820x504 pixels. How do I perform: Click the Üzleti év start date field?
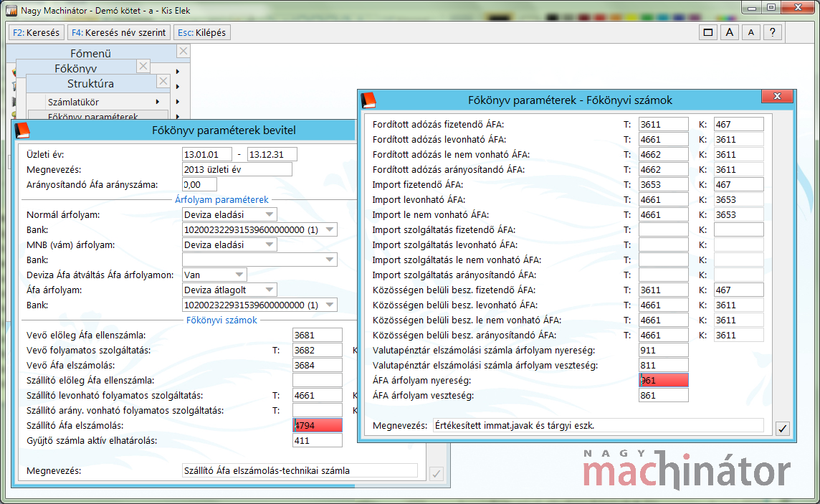[x=207, y=154]
